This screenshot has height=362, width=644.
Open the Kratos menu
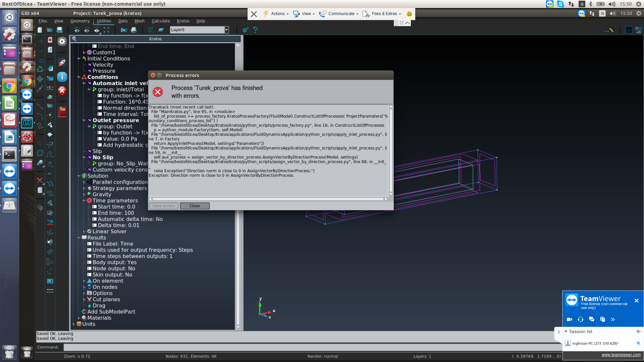(x=183, y=21)
